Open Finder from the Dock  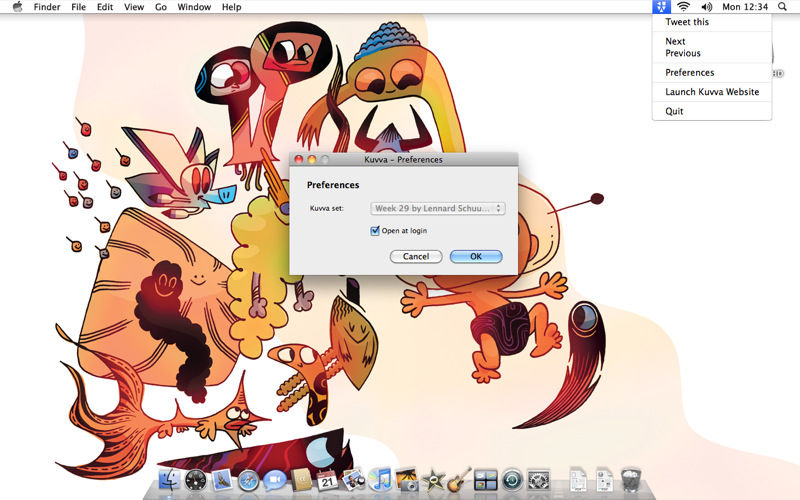click(169, 480)
